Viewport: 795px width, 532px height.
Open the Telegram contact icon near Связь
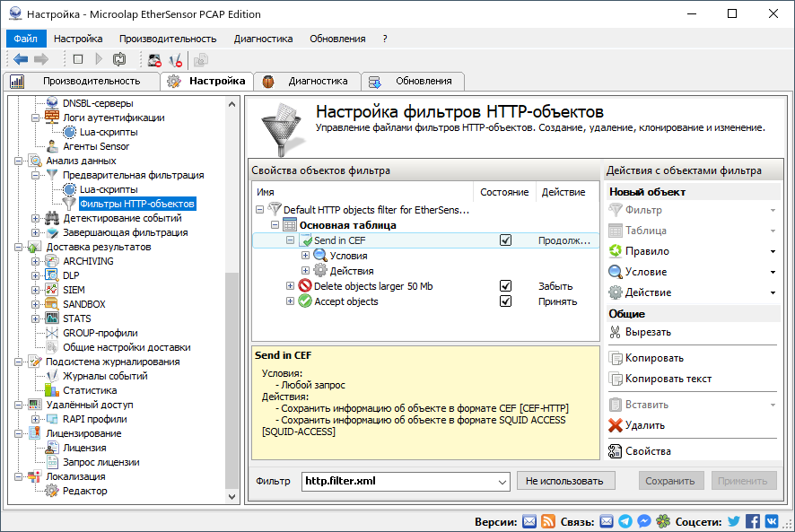coord(625,521)
